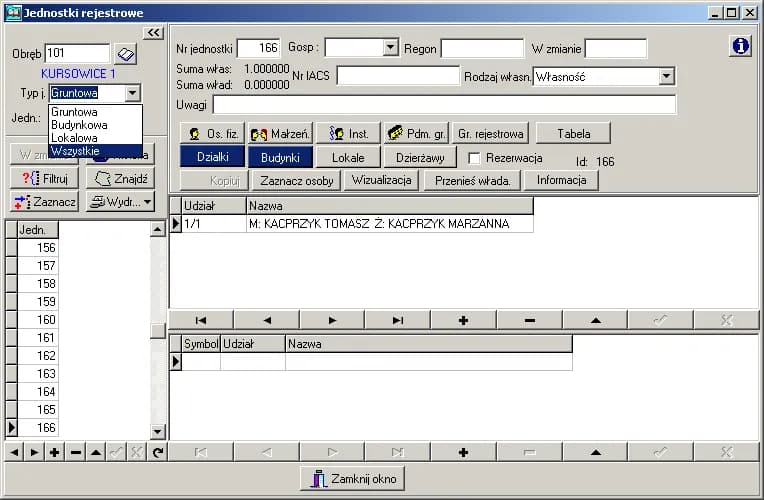This screenshot has width=764, height=500.
Task: Click the blue information icon
Action: pyautogui.click(x=740, y=46)
